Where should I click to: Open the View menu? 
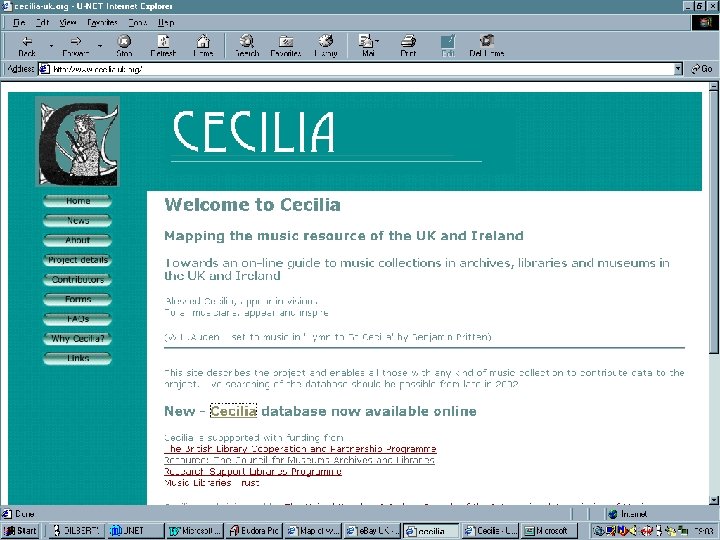[x=68, y=22]
